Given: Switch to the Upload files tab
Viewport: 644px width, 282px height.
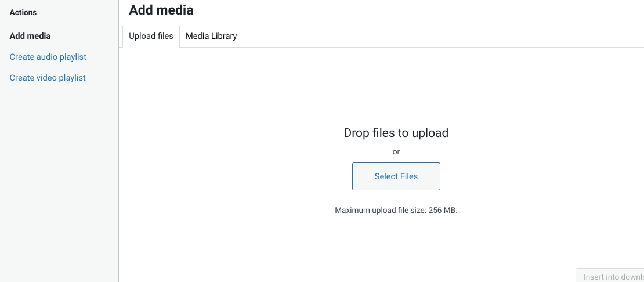Looking at the screenshot, I should 151,36.
